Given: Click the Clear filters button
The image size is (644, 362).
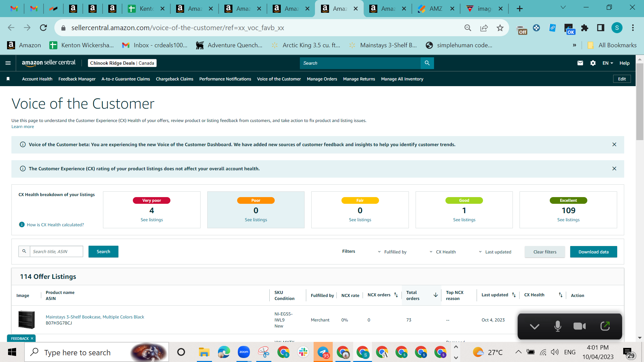Looking at the screenshot, I should (x=545, y=252).
